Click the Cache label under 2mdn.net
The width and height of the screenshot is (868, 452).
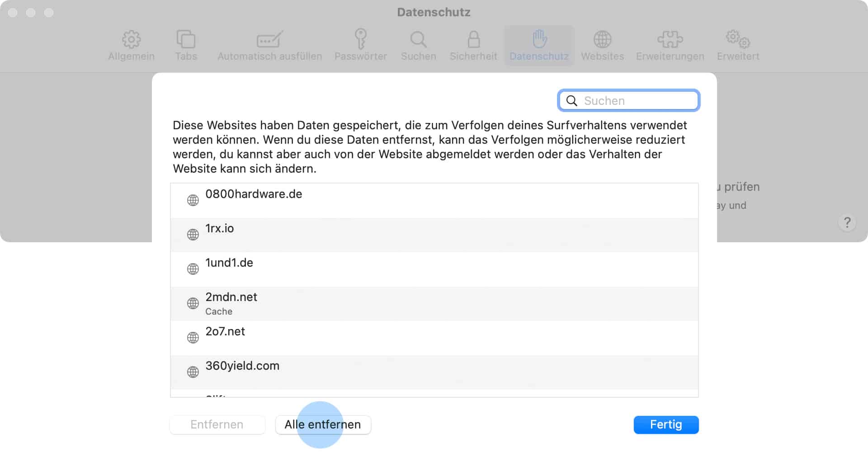tap(219, 311)
